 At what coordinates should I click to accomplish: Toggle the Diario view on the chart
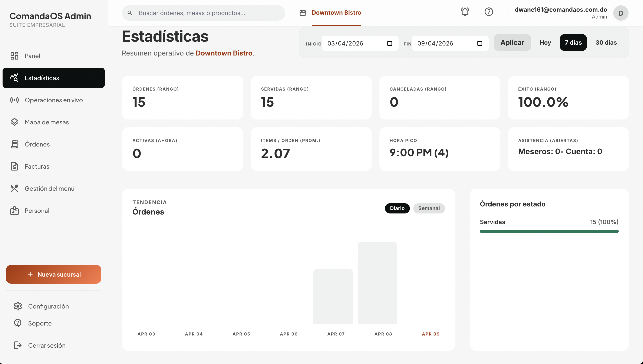[x=397, y=208]
